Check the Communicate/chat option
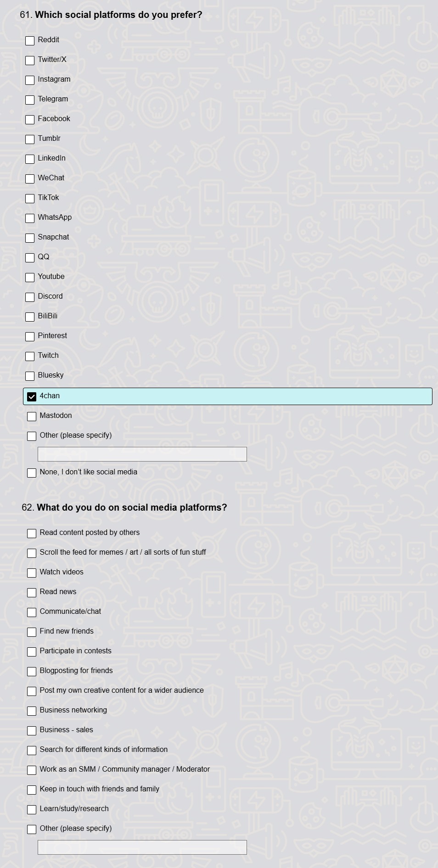 pyautogui.click(x=32, y=612)
